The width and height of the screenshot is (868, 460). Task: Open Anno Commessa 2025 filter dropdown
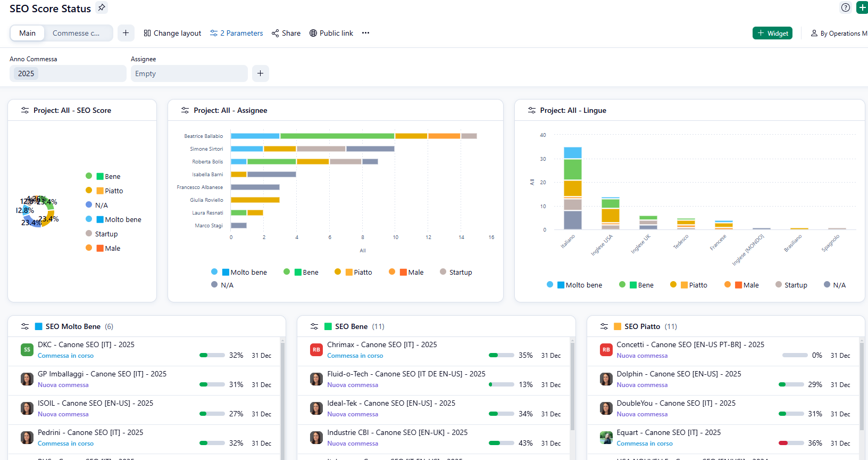[x=68, y=73]
